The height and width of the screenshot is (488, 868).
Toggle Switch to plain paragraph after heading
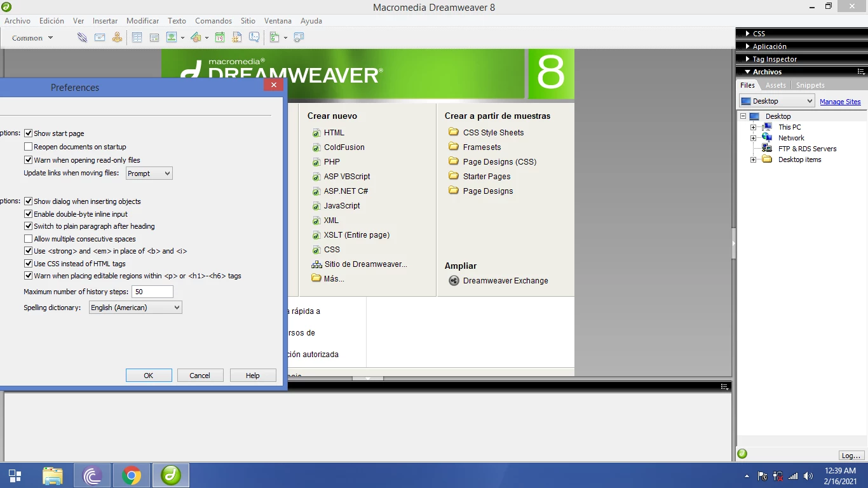(28, 226)
